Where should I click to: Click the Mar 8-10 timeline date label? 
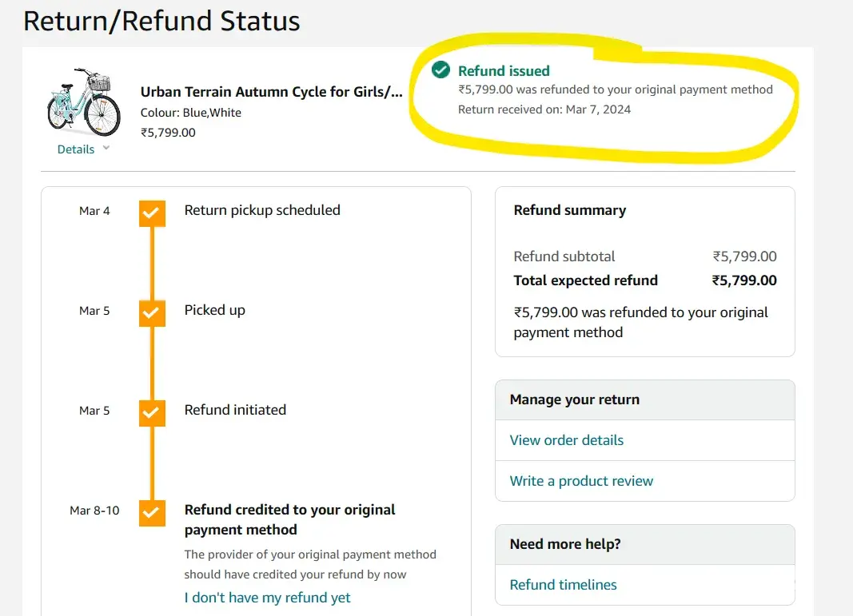[x=94, y=511]
